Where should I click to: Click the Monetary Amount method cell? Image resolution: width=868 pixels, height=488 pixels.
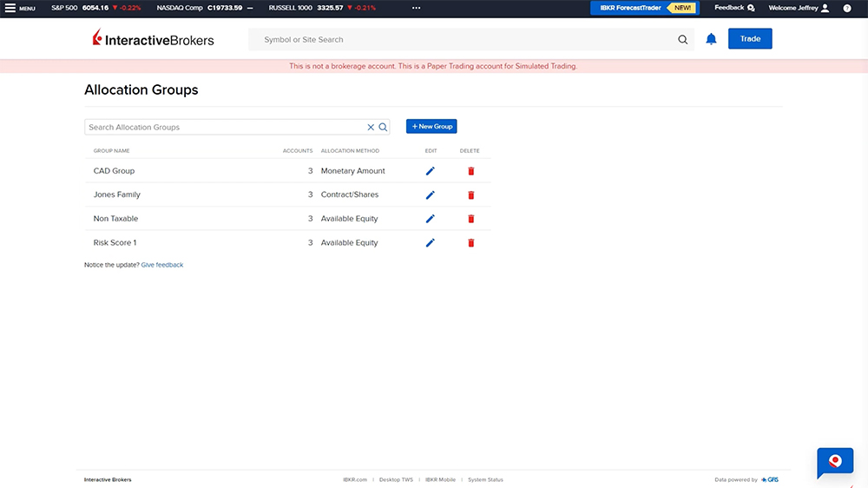(x=352, y=170)
